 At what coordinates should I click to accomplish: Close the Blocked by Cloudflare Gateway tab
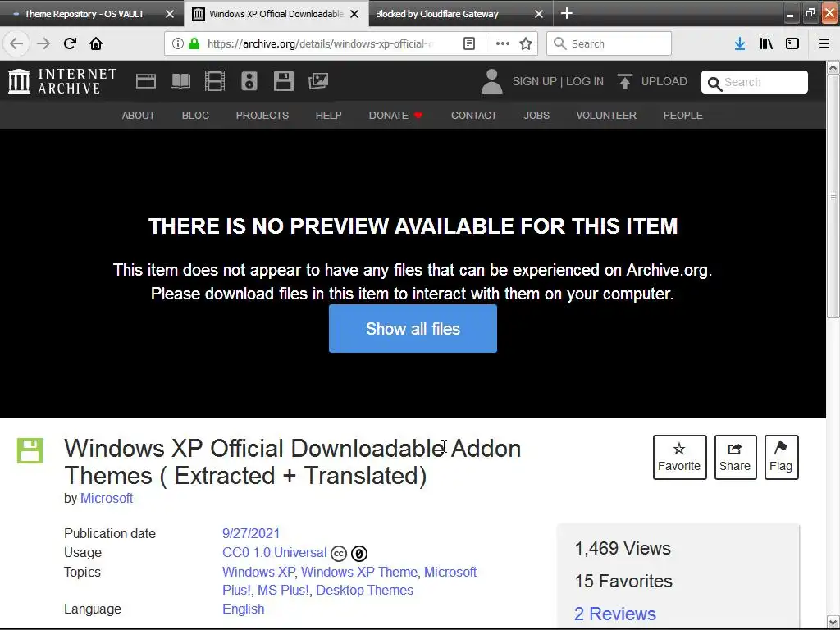539,14
